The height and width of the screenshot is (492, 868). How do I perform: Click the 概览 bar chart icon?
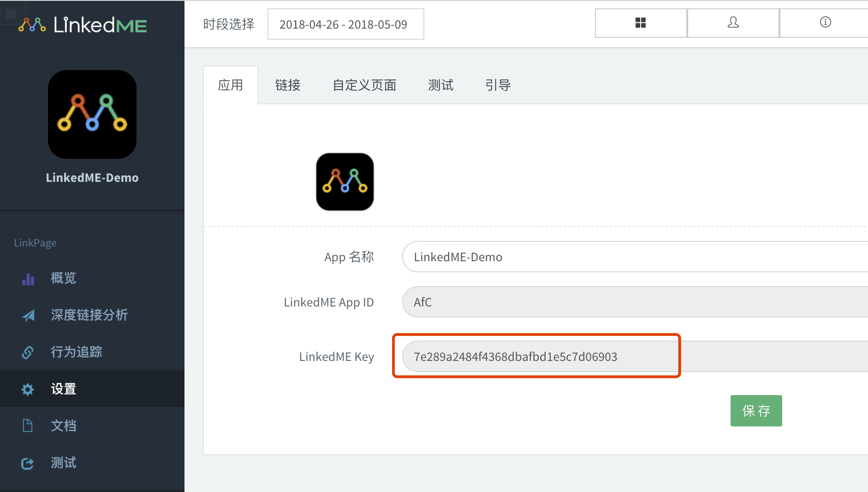point(28,278)
